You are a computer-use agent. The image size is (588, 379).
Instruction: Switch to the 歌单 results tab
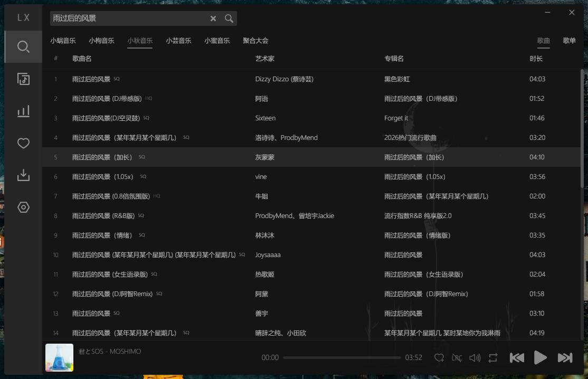tap(569, 40)
